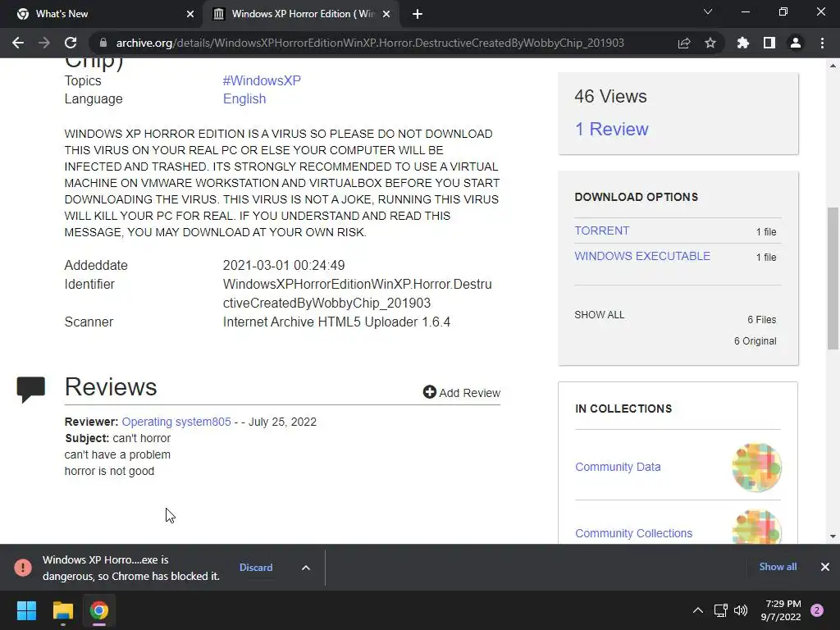Image resolution: width=840 pixels, height=630 pixels.
Task: Click the padlock site info icon
Action: pos(103,43)
